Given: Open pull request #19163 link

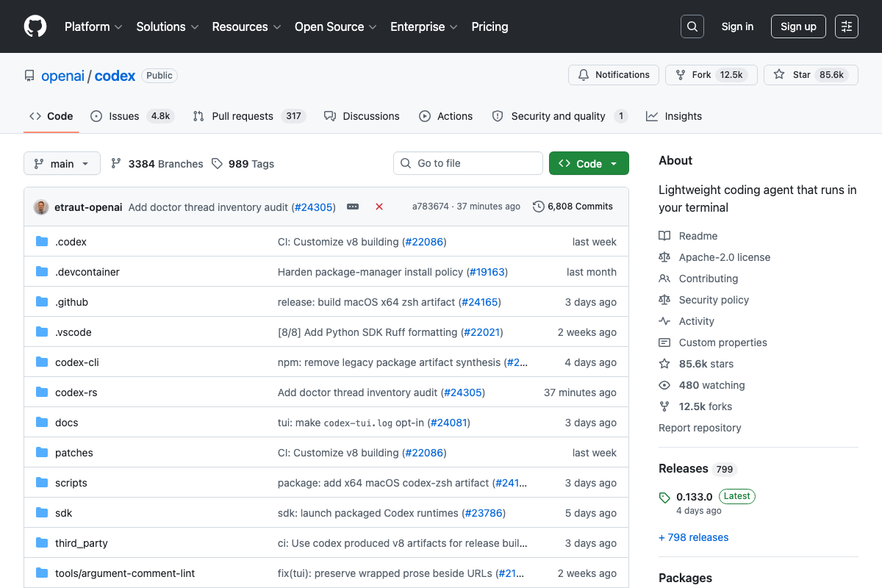Looking at the screenshot, I should 487,272.
